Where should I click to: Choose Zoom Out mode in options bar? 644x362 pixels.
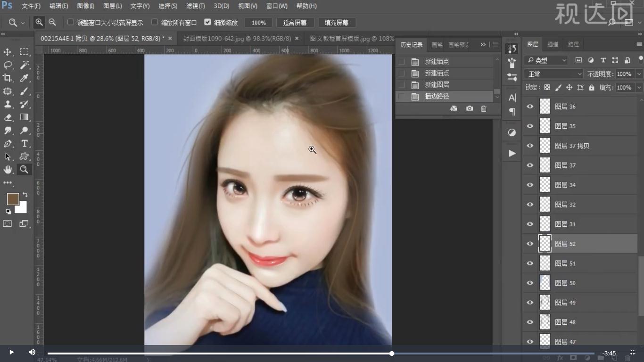pos(52,22)
